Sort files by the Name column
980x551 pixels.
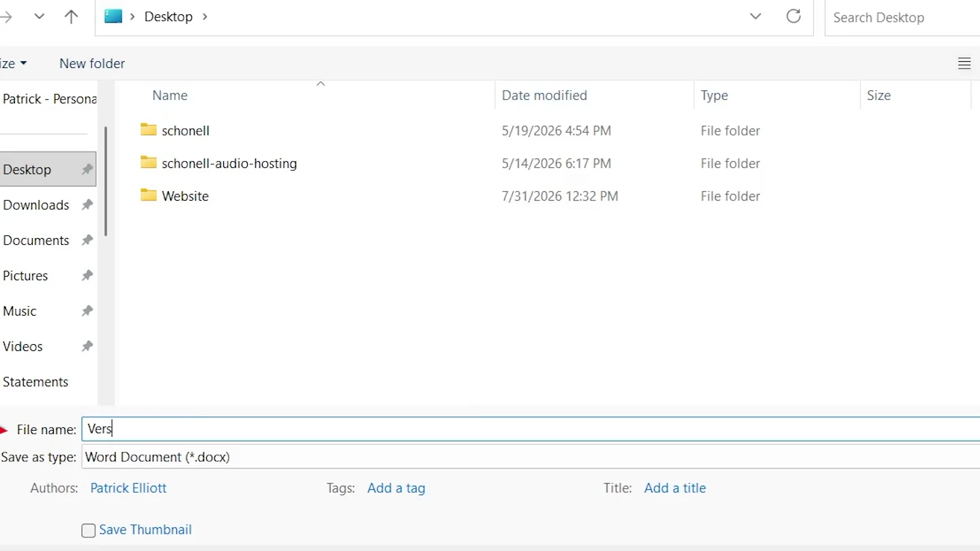point(169,95)
